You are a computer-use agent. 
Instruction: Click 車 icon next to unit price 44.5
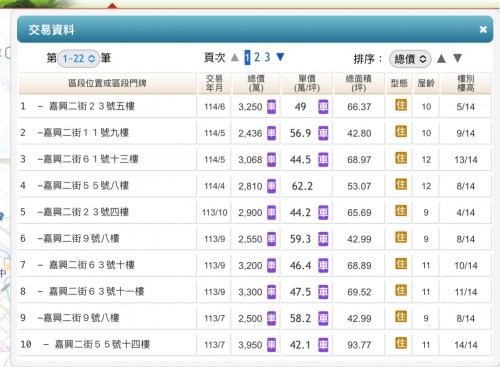coord(323,159)
